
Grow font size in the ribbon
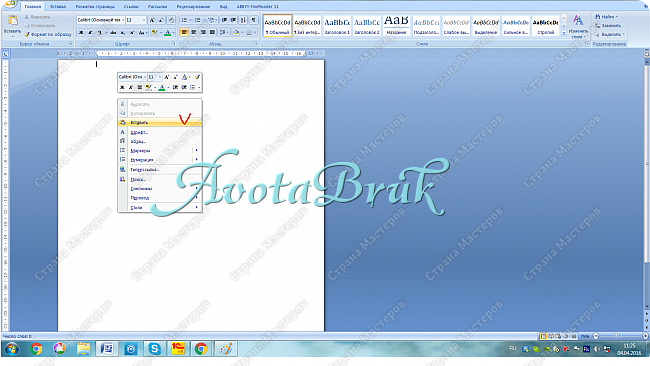click(x=152, y=20)
